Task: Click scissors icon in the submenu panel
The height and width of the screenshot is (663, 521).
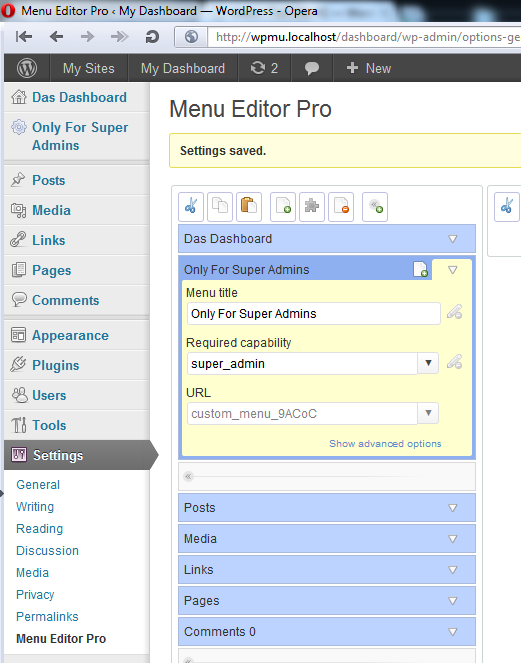Action: (507, 207)
